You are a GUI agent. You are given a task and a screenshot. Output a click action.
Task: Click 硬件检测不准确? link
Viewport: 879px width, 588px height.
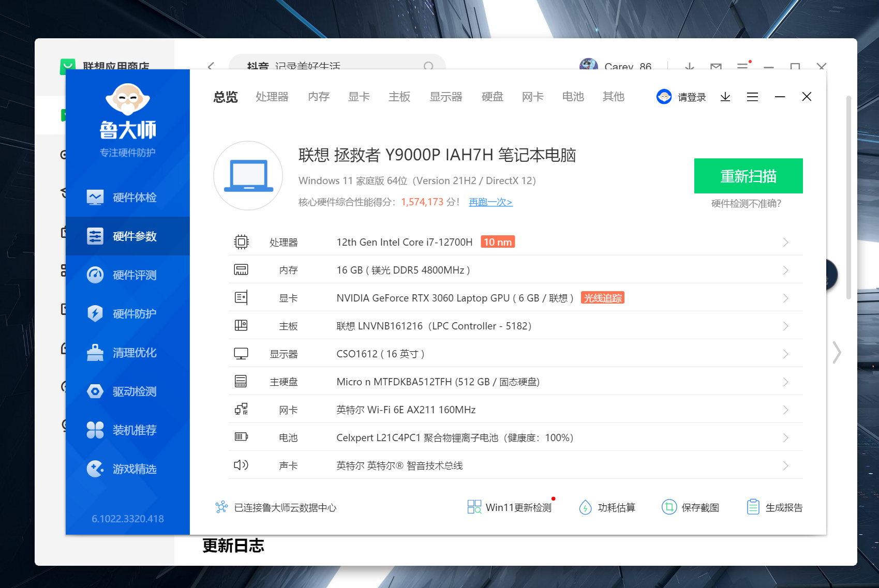click(x=746, y=204)
